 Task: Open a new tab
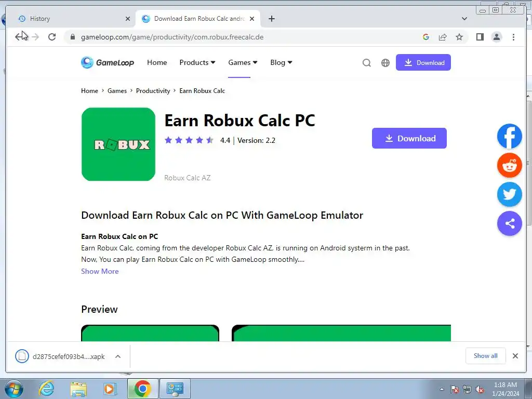(x=271, y=19)
